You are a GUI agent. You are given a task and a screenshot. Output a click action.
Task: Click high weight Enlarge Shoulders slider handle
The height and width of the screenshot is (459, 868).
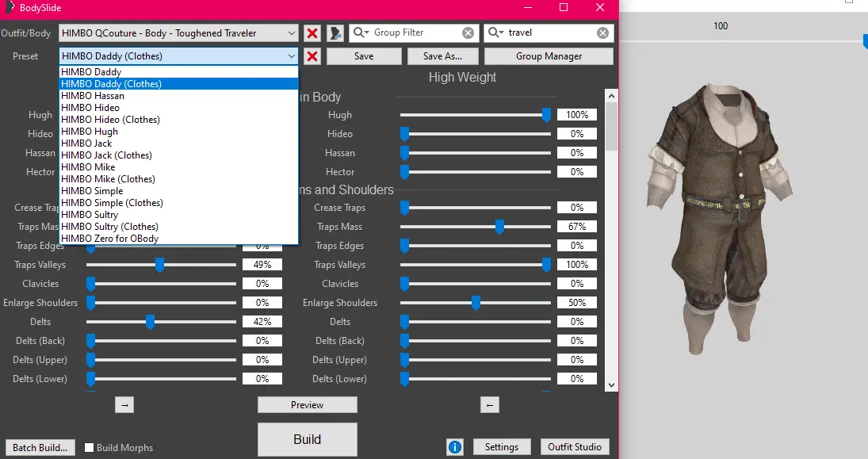[476, 303]
